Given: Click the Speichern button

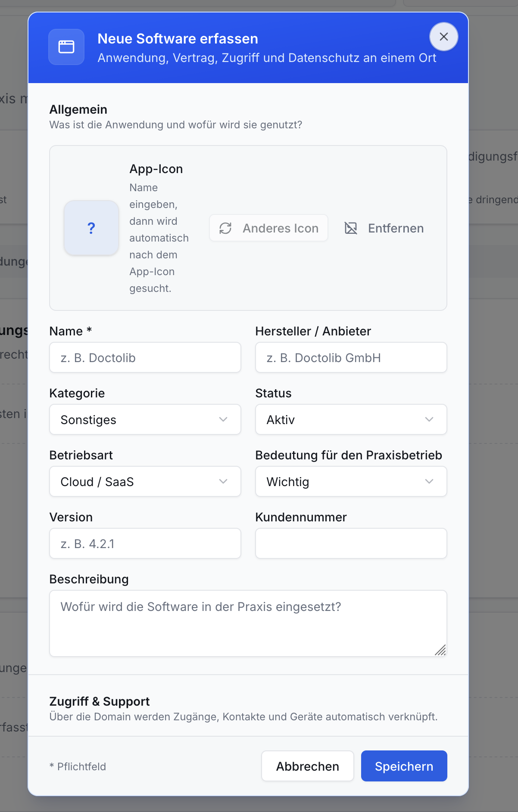Looking at the screenshot, I should click(404, 766).
